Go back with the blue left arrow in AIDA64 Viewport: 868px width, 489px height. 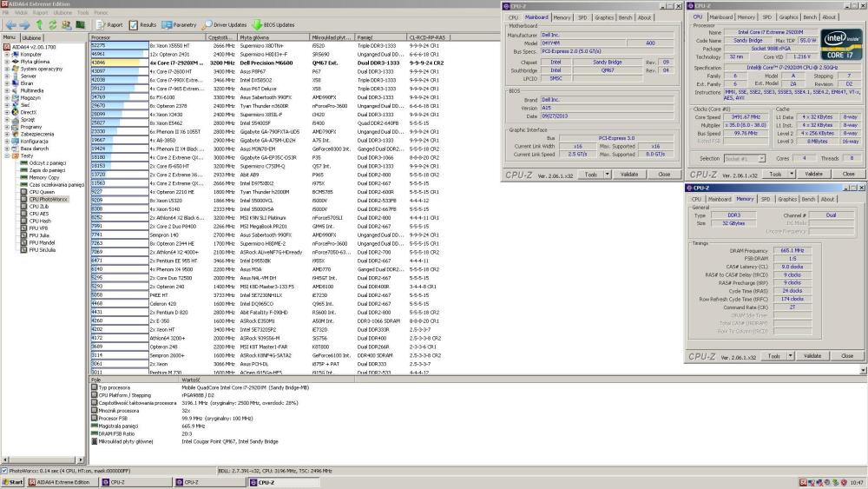(10, 25)
